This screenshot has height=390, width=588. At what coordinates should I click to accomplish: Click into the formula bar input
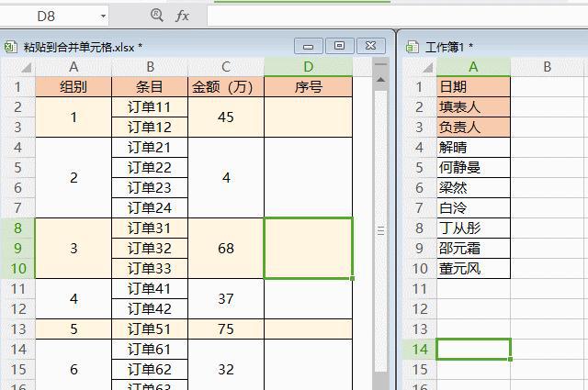(398, 17)
